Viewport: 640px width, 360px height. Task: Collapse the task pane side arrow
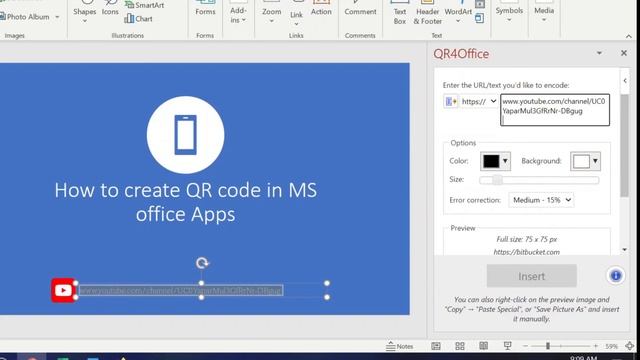pos(625,81)
